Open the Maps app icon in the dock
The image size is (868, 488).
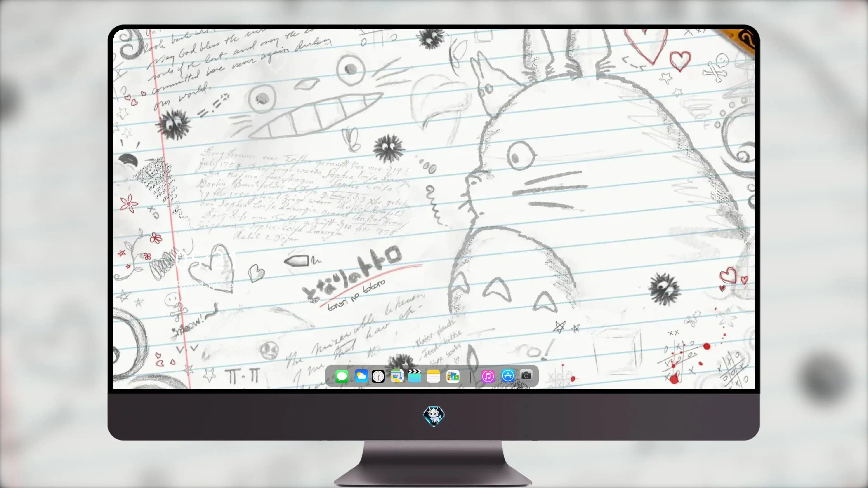click(397, 376)
